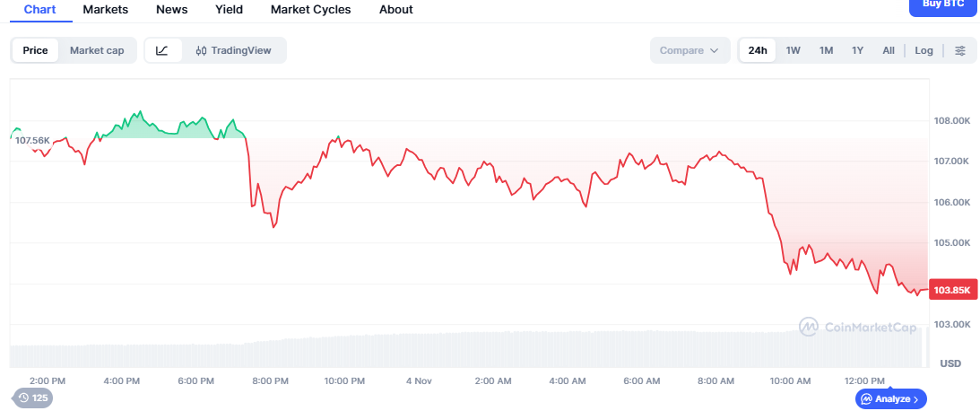This screenshot has height=411, width=980.
Task: Toggle Price view
Action: [x=36, y=50]
